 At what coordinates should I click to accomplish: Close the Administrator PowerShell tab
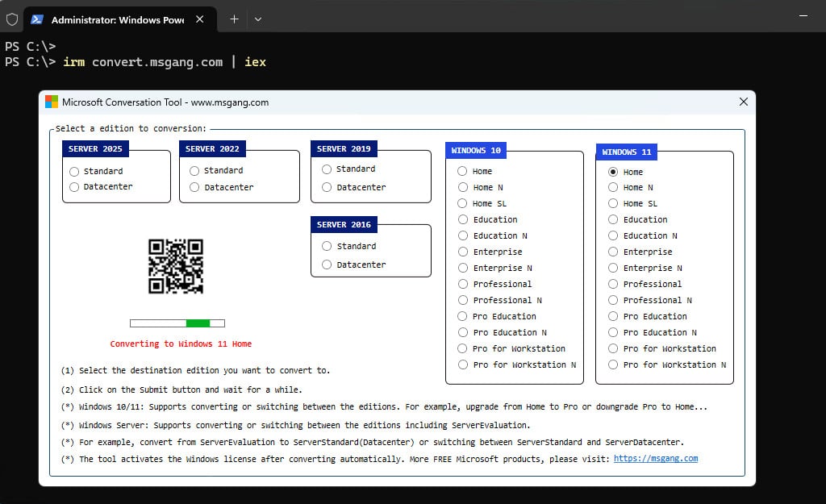coord(200,19)
